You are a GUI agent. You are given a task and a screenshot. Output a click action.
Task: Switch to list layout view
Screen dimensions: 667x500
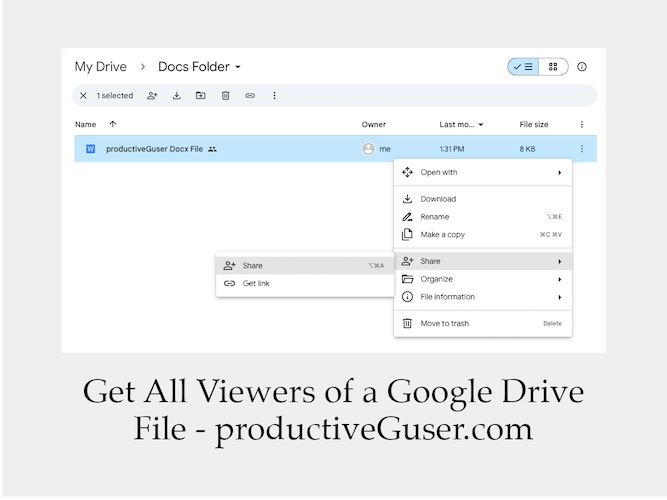(523, 67)
